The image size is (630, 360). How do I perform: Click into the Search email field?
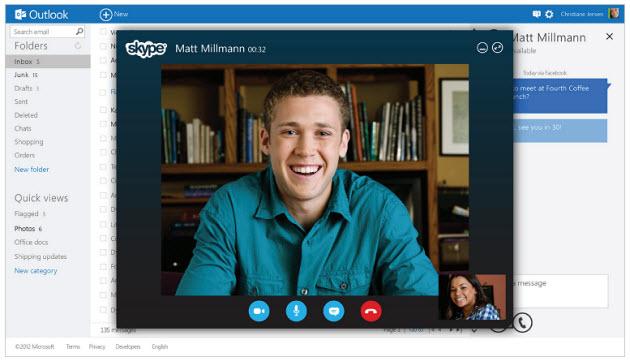43,31
